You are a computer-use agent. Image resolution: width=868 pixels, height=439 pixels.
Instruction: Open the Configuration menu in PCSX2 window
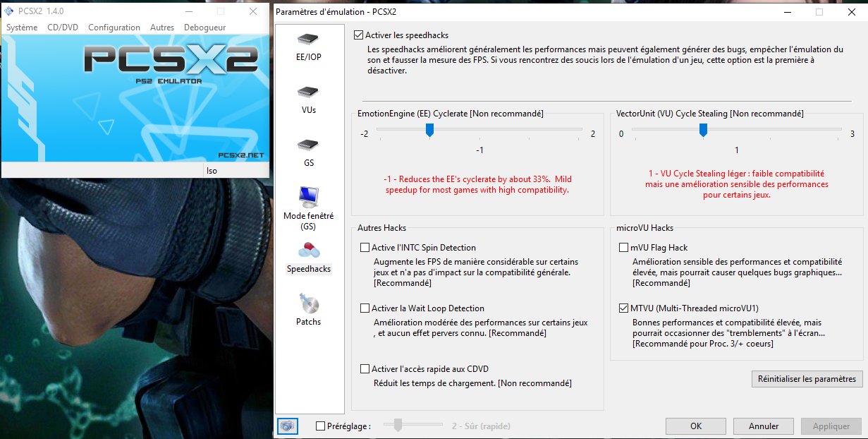pyautogui.click(x=114, y=28)
